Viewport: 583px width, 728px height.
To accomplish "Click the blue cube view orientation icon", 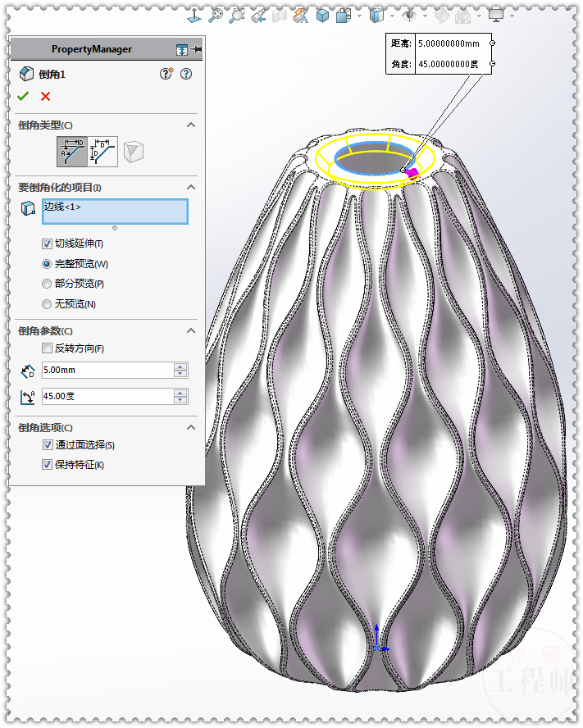I will coord(322,16).
